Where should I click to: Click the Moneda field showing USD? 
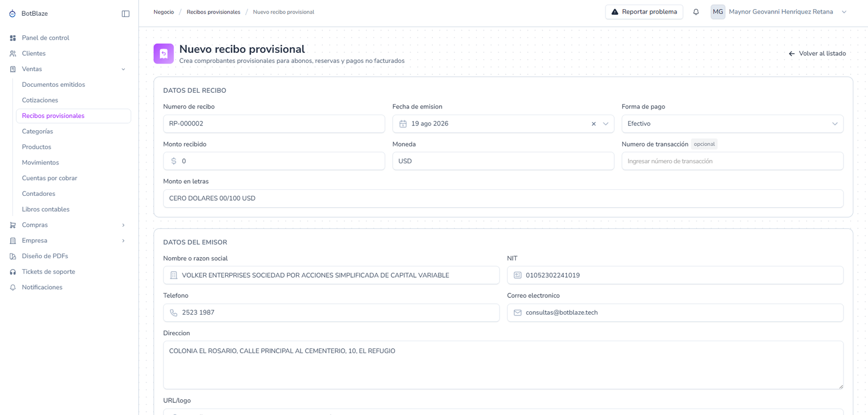[x=503, y=161]
